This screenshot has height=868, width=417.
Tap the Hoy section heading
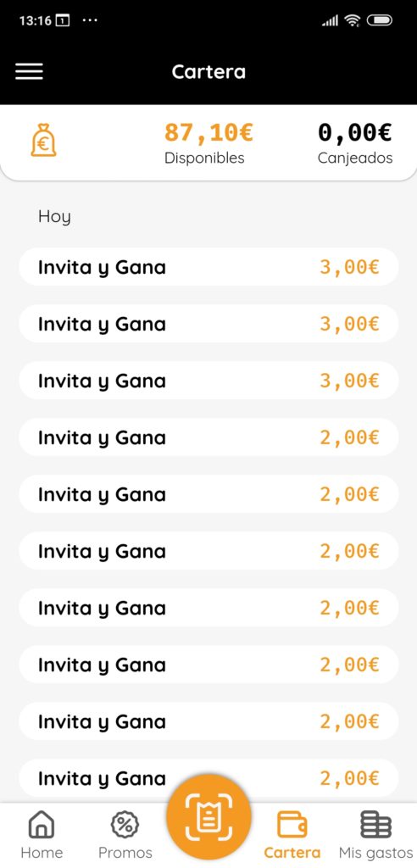54,216
